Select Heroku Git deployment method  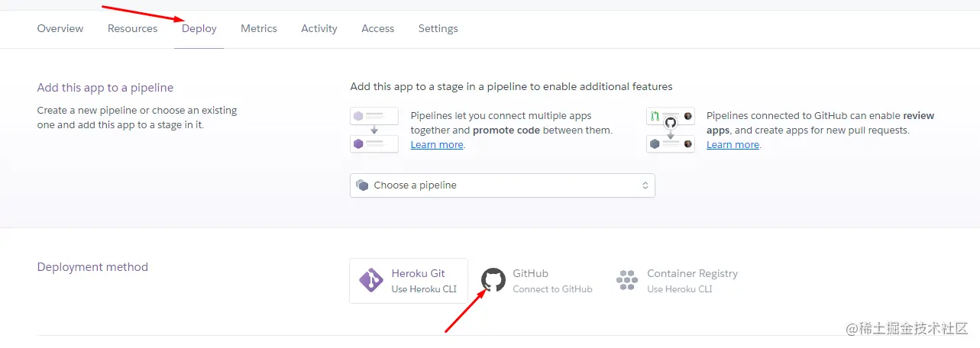click(x=418, y=280)
